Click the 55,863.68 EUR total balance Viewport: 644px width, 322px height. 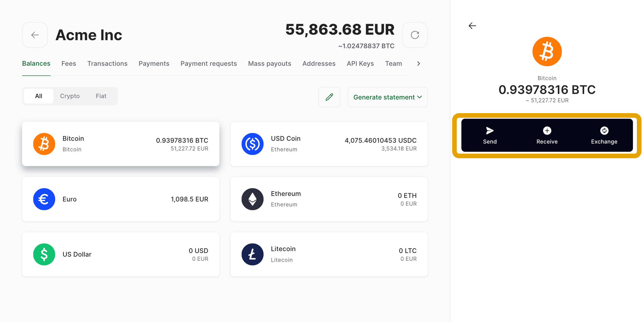point(340,29)
